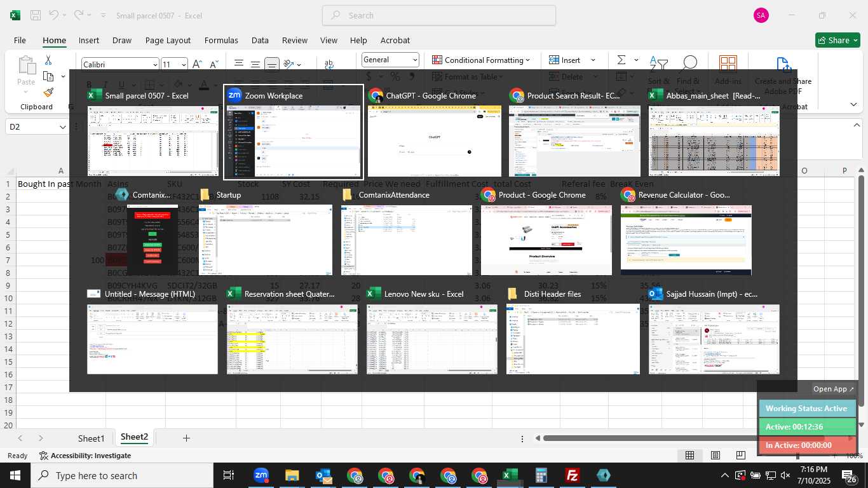Click the Format Painter brush icon

(48, 92)
